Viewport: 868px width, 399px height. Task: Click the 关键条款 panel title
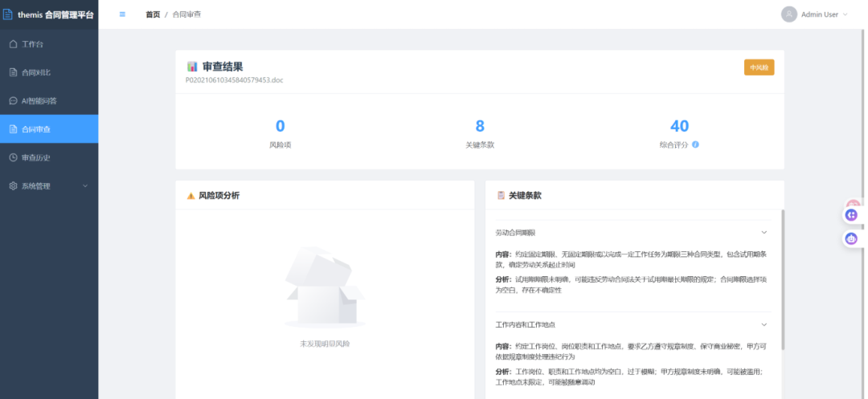click(526, 196)
